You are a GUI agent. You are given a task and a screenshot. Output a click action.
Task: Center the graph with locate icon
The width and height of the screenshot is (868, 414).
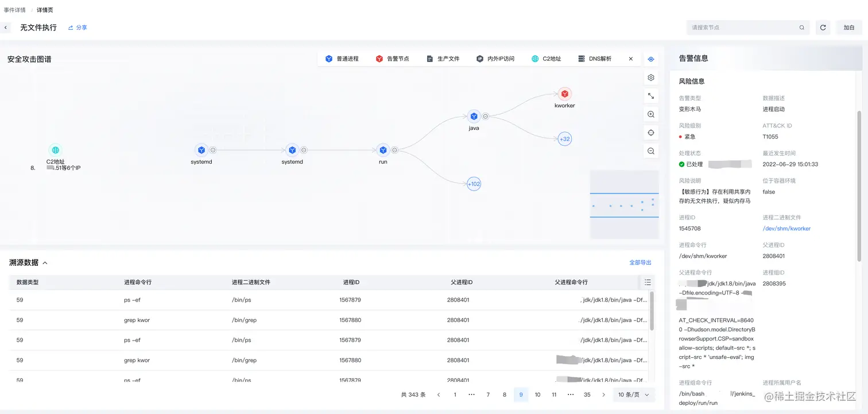click(651, 133)
